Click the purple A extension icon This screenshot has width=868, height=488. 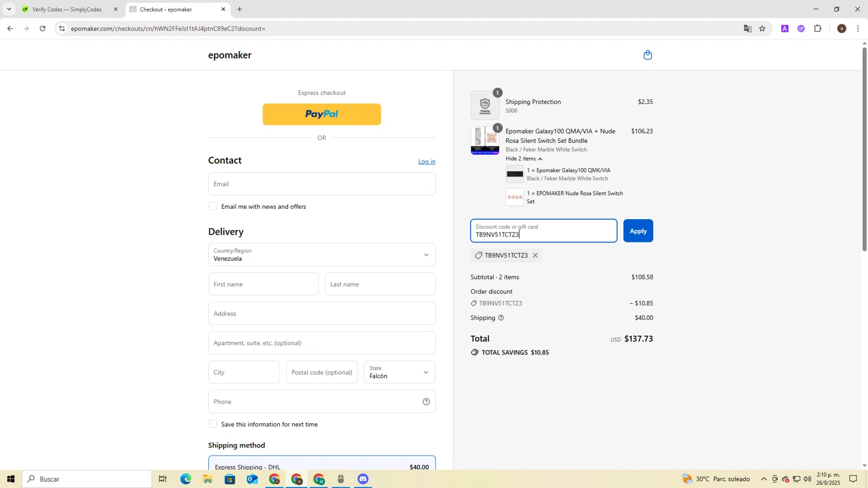(785, 28)
